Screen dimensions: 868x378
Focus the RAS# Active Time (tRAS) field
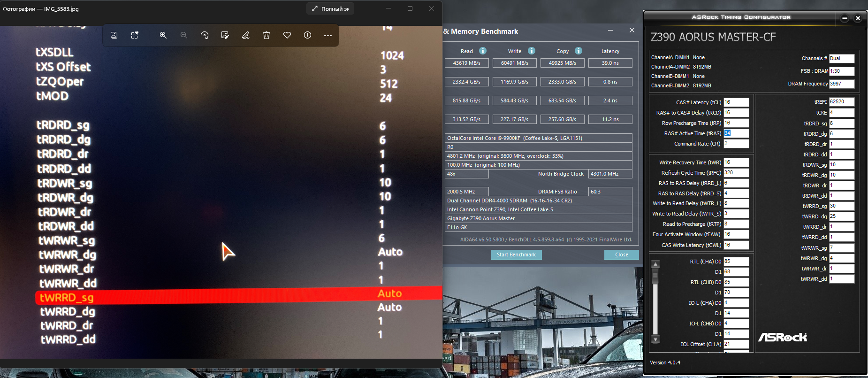point(736,133)
